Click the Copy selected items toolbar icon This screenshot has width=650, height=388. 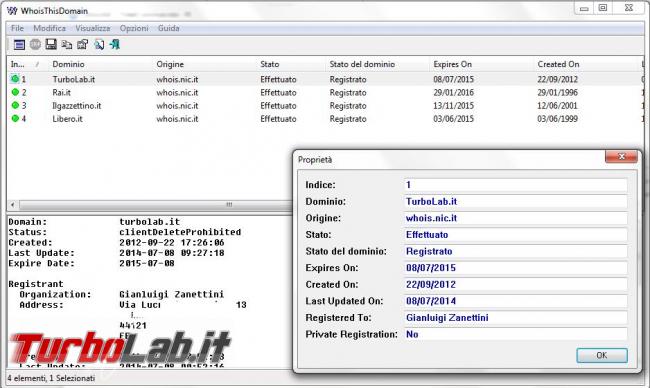[67, 44]
